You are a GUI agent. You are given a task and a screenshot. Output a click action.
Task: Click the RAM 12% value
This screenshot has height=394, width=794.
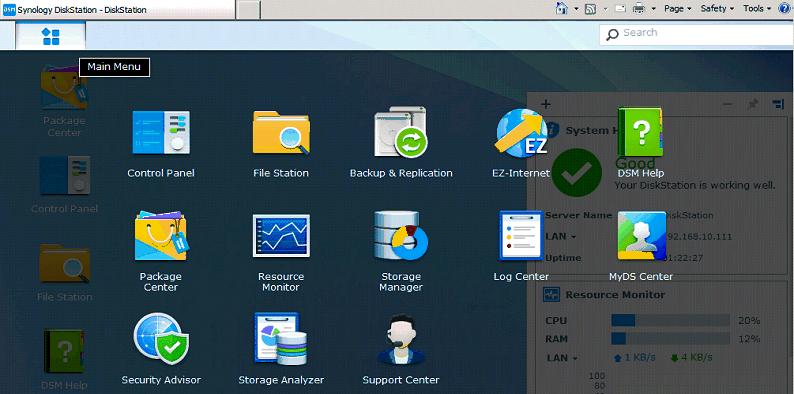(749, 339)
